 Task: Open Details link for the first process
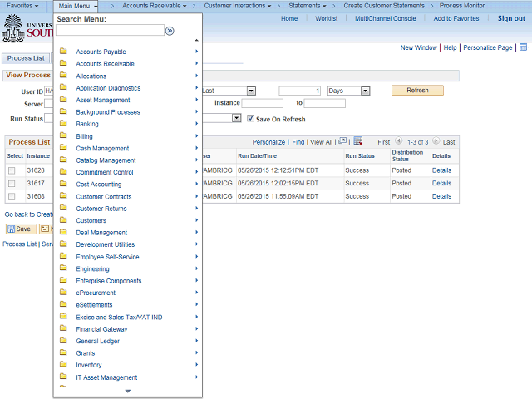click(x=441, y=170)
